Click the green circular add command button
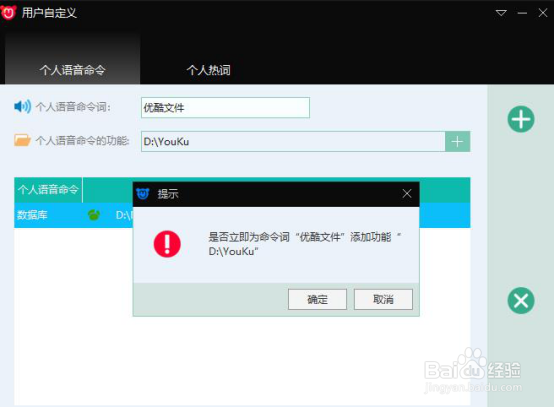Image resolution: width=554 pixels, height=407 pixels. coord(521,119)
